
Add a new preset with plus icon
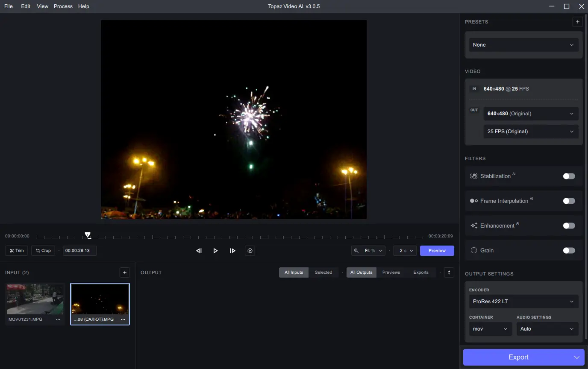click(x=577, y=22)
